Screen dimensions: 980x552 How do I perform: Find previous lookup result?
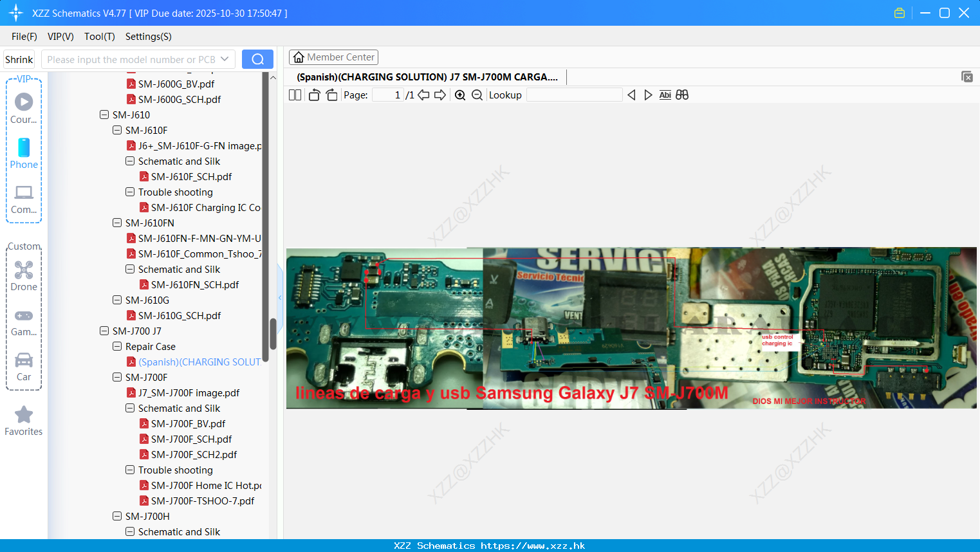(x=631, y=95)
